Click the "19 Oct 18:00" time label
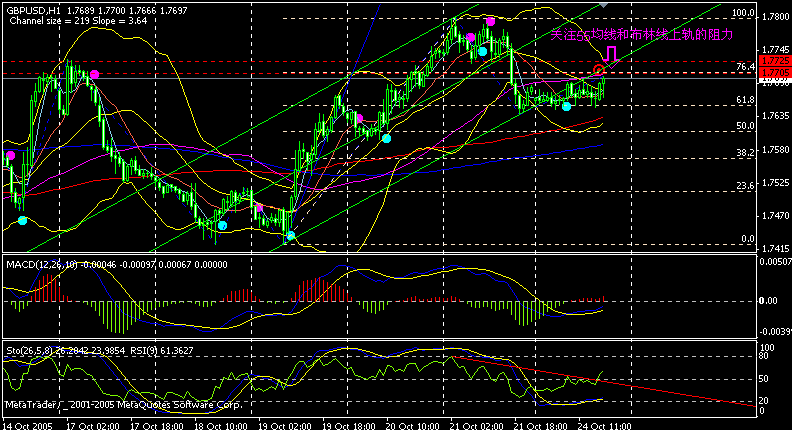The width and height of the screenshot is (792, 430). [349, 426]
